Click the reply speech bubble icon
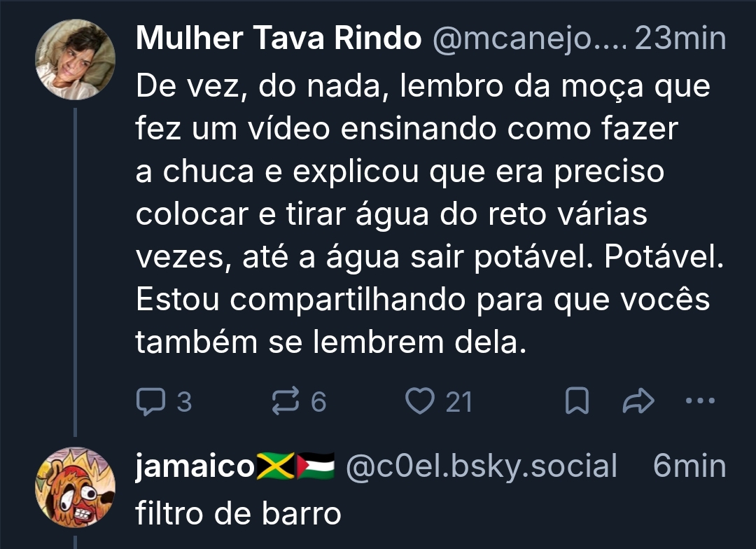This screenshot has height=549, width=756. [151, 401]
